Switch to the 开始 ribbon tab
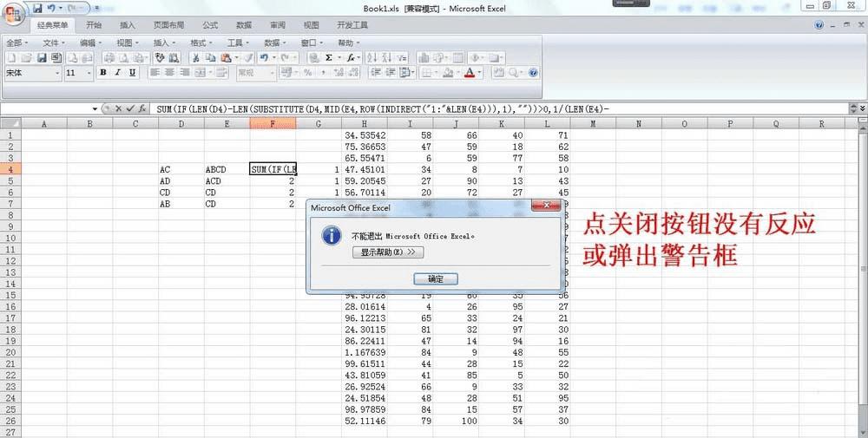868x438 pixels. click(94, 25)
